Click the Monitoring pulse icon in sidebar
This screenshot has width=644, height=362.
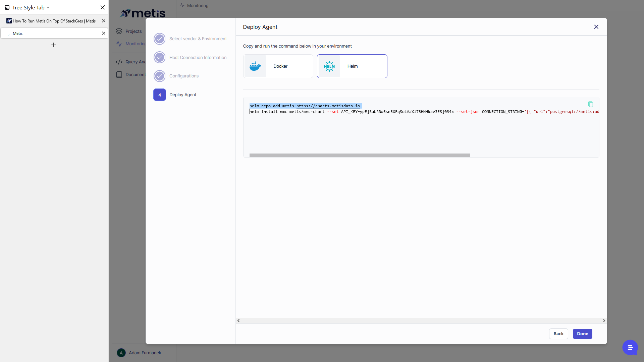[x=119, y=44]
